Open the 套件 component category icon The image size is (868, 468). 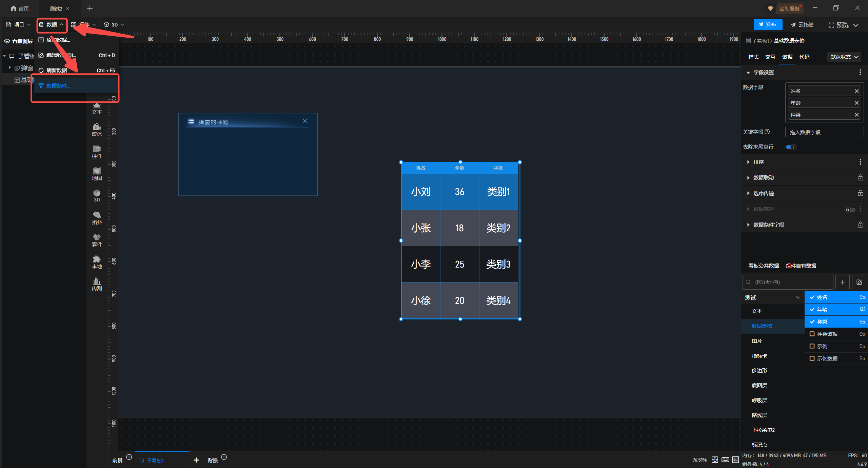97,239
